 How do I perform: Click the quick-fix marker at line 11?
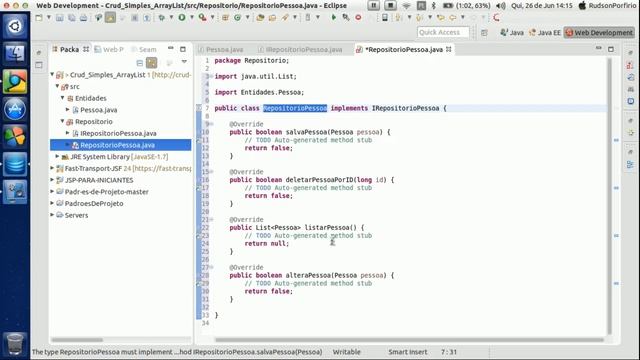[x=199, y=140]
